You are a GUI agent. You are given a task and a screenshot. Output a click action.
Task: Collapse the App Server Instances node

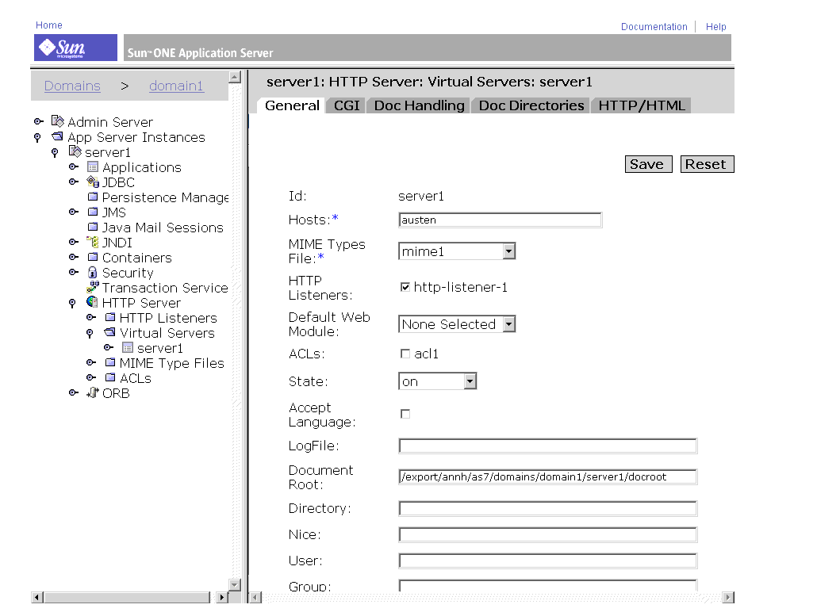[x=37, y=138]
